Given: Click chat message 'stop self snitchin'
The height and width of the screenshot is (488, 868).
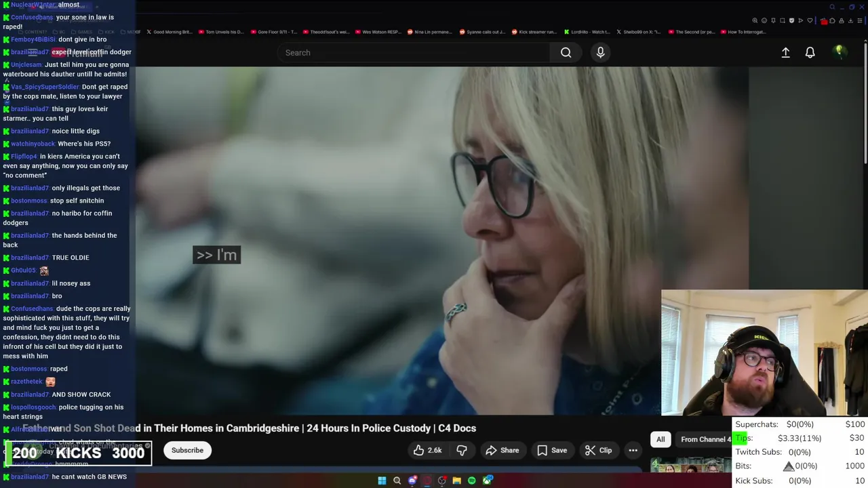Looking at the screenshot, I should click(77, 201).
